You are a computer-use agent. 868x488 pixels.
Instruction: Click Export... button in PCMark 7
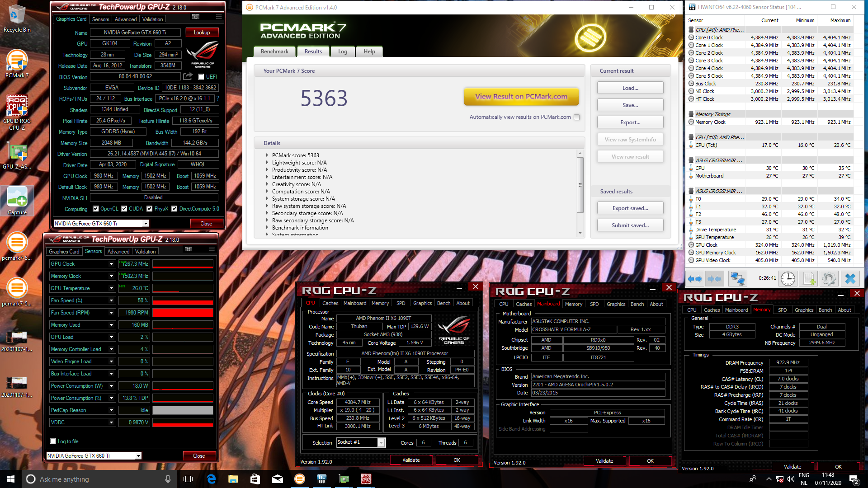[x=630, y=122]
